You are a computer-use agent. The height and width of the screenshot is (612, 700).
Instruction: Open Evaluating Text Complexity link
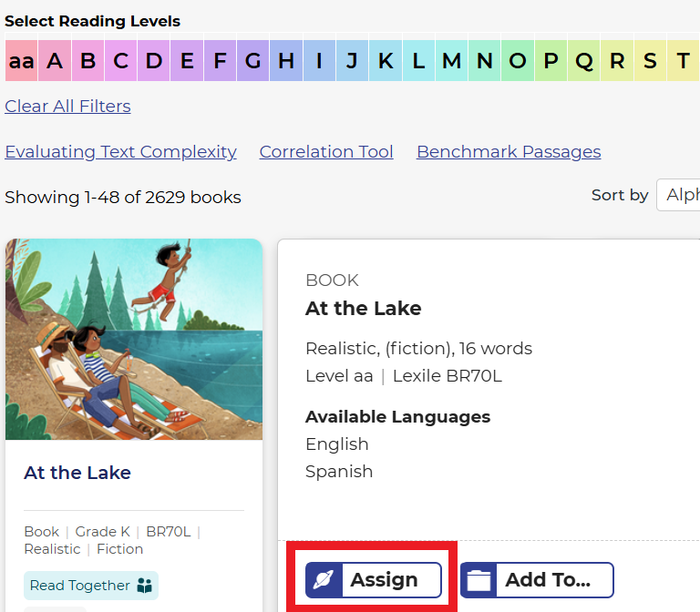[120, 152]
